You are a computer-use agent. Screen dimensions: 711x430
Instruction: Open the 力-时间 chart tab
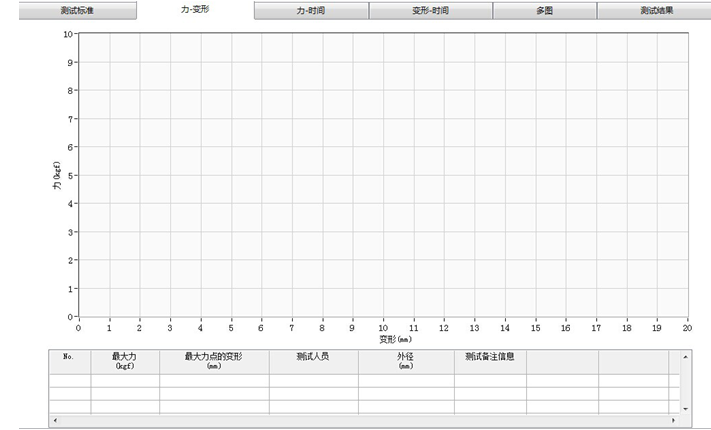coord(311,10)
